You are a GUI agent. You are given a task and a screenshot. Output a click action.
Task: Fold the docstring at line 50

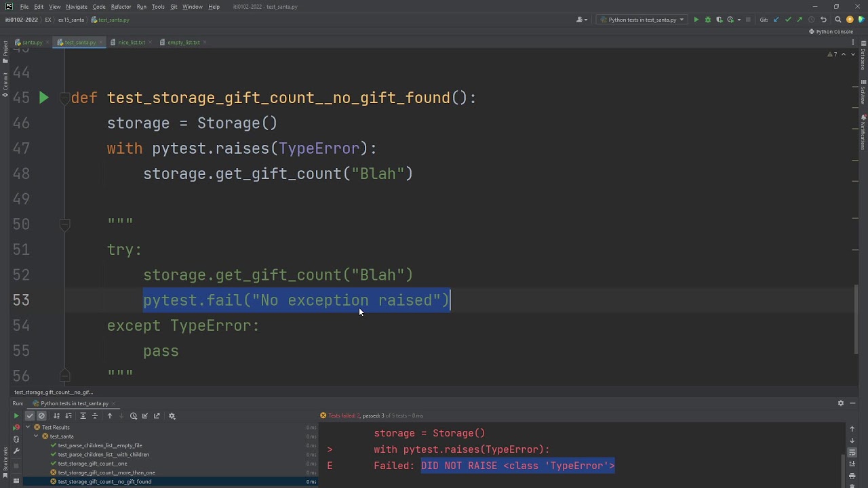click(64, 224)
